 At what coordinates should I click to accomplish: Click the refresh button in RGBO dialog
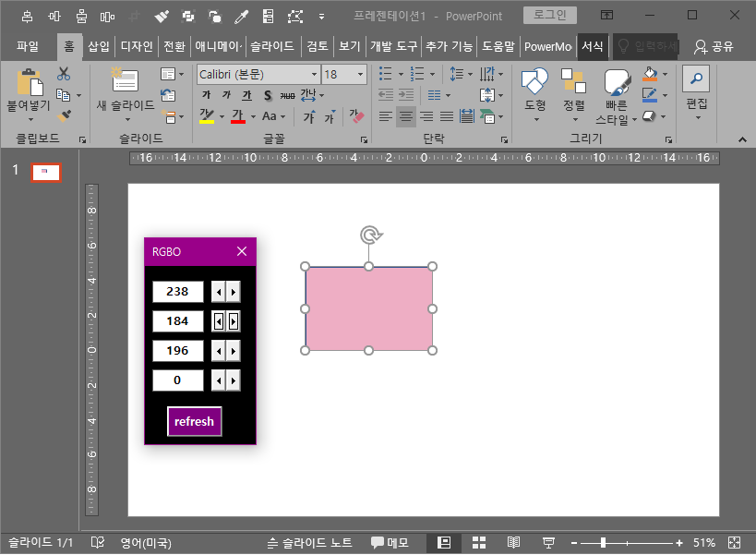194,421
